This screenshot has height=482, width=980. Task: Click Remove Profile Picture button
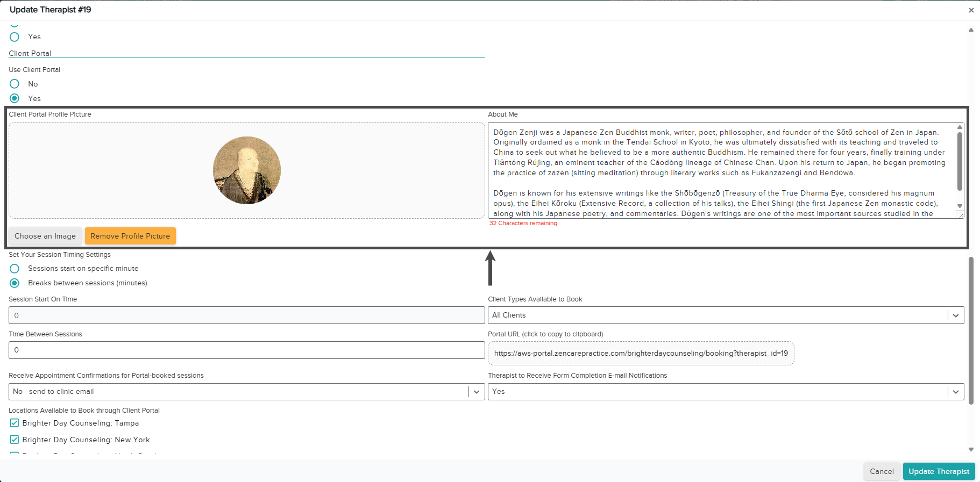click(x=130, y=236)
